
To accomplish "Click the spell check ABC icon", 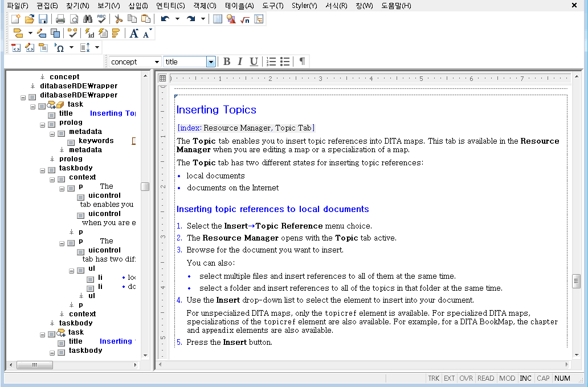I will (101, 19).
